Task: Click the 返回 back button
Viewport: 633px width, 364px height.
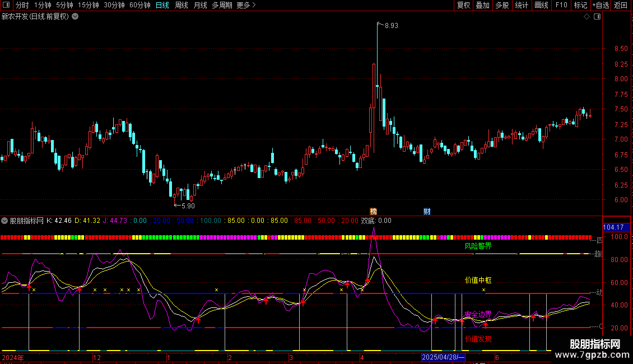Action: coord(621,5)
